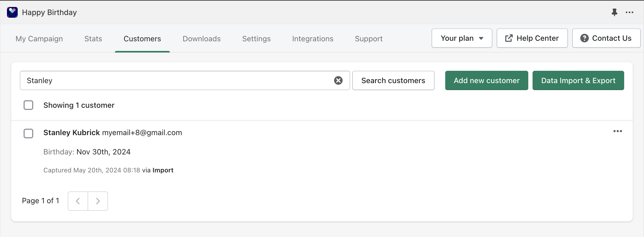Viewport: 644px width, 237px height.
Task: Go to previous customers page
Action: point(78,201)
